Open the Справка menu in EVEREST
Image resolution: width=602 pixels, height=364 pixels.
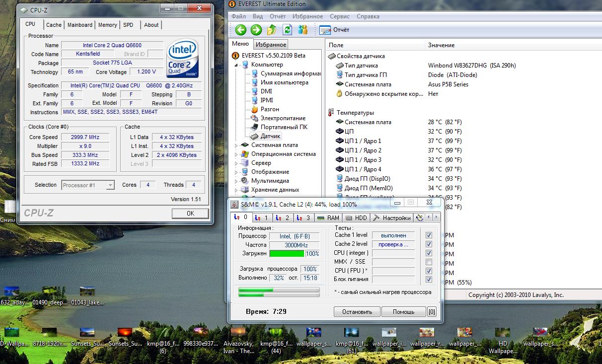click(368, 16)
